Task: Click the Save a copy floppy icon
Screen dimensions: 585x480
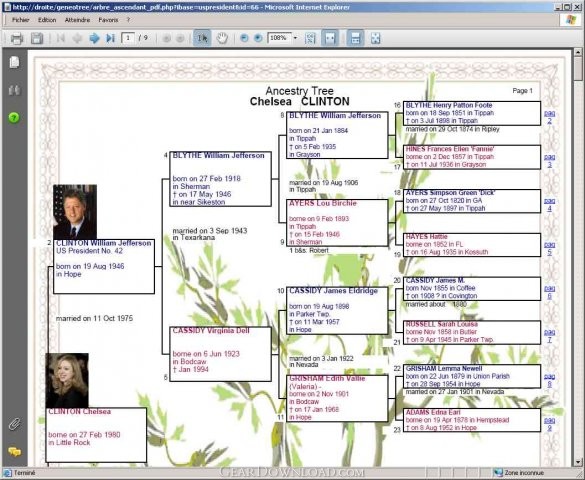Action: pos(37,38)
